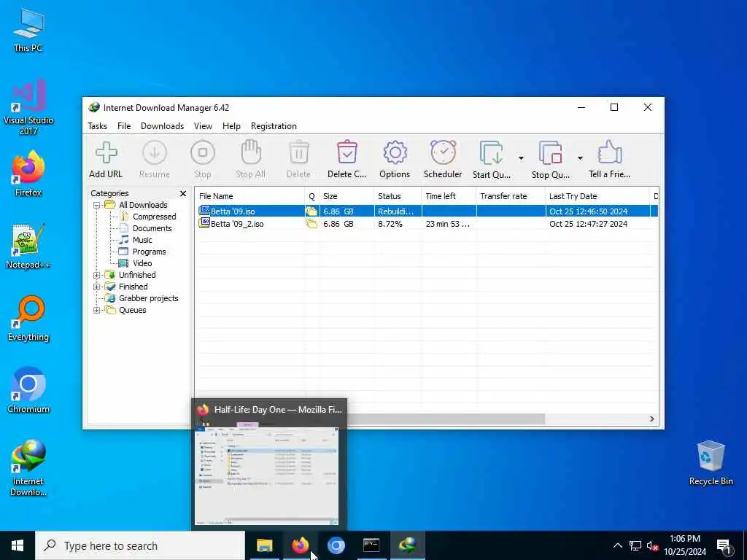Open the File menu
Screen dimensions: 747x560
point(124,126)
